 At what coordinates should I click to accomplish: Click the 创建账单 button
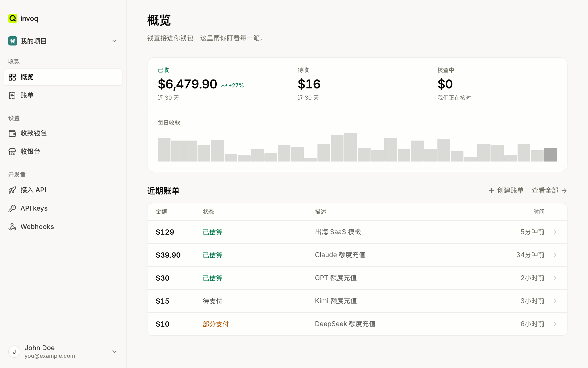tap(506, 191)
